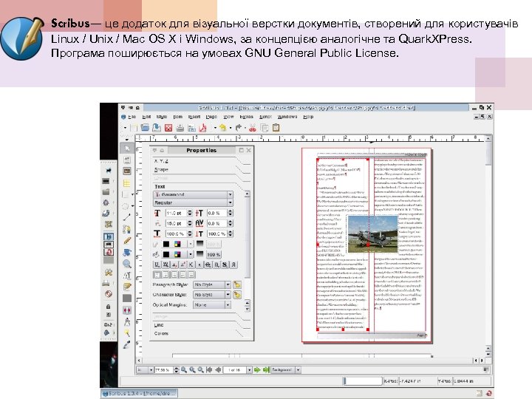Toggle the Underline text effect button

point(157,265)
